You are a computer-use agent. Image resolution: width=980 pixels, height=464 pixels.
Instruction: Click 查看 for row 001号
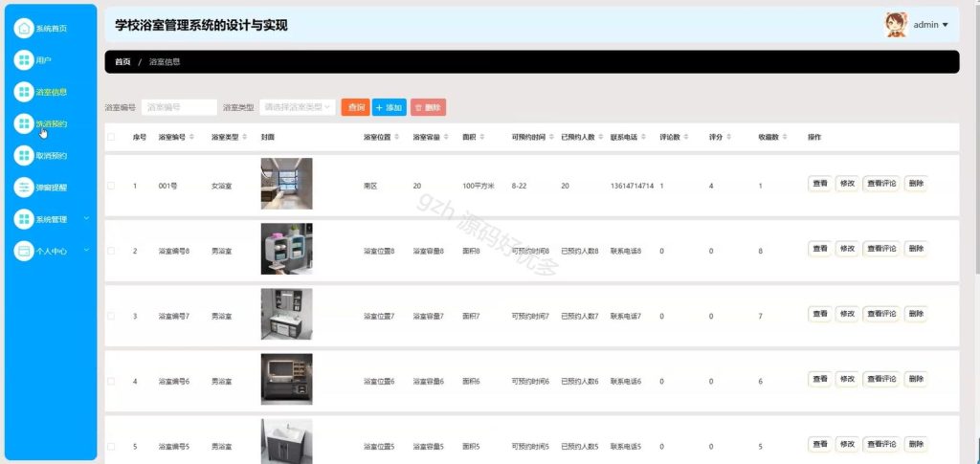point(820,184)
